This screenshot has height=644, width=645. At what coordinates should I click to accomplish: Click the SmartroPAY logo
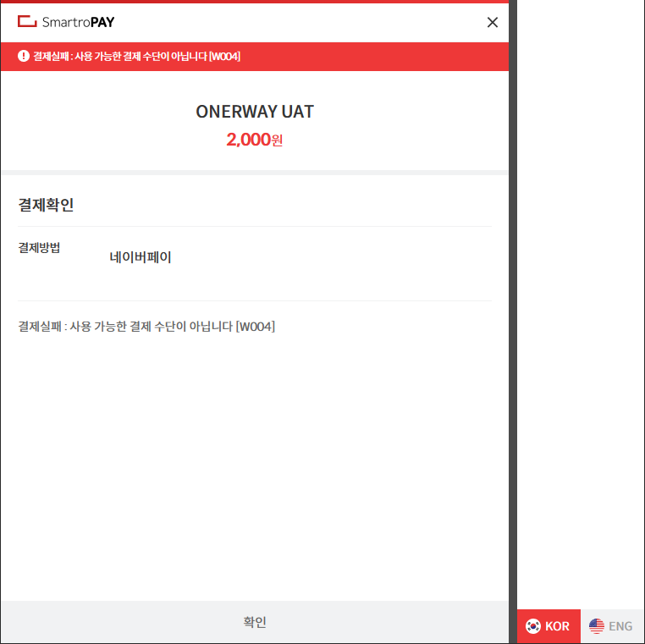pyautogui.click(x=66, y=22)
